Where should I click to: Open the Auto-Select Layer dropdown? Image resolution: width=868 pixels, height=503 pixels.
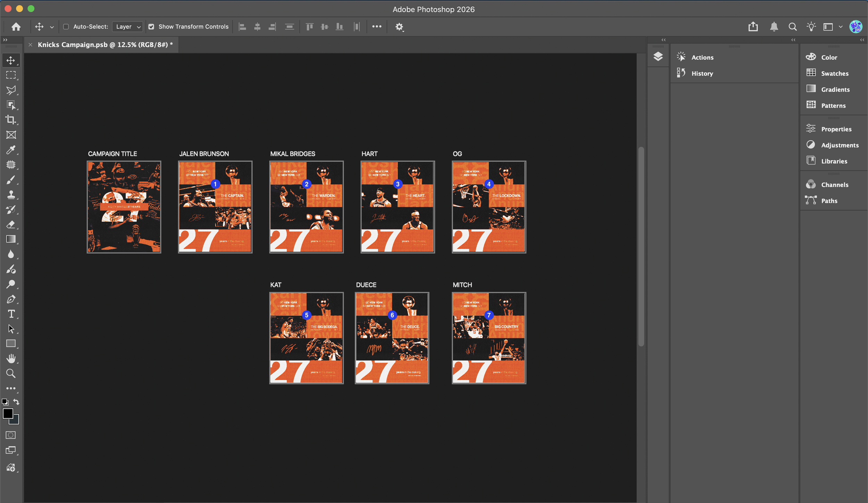pyautogui.click(x=128, y=27)
